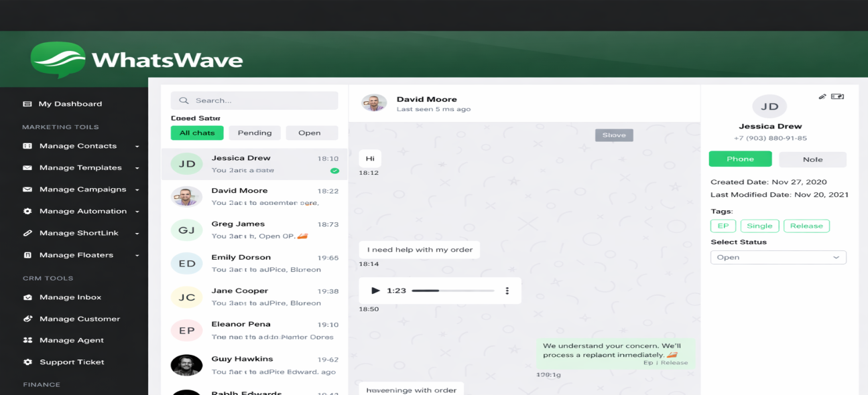Viewport: 868px width, 395px height.
Task: Click the Search chats input field
Action: (x=255, y=100)
